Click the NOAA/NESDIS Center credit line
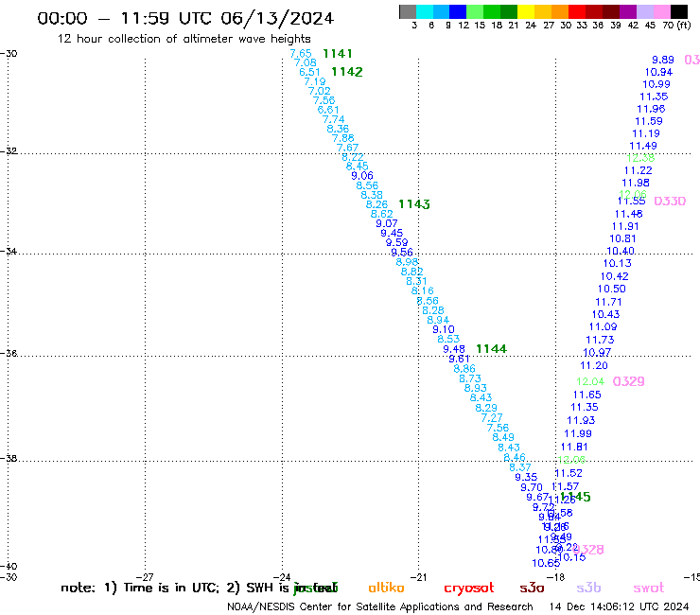This screenshot has width=700, height=615. coord(380,606)
